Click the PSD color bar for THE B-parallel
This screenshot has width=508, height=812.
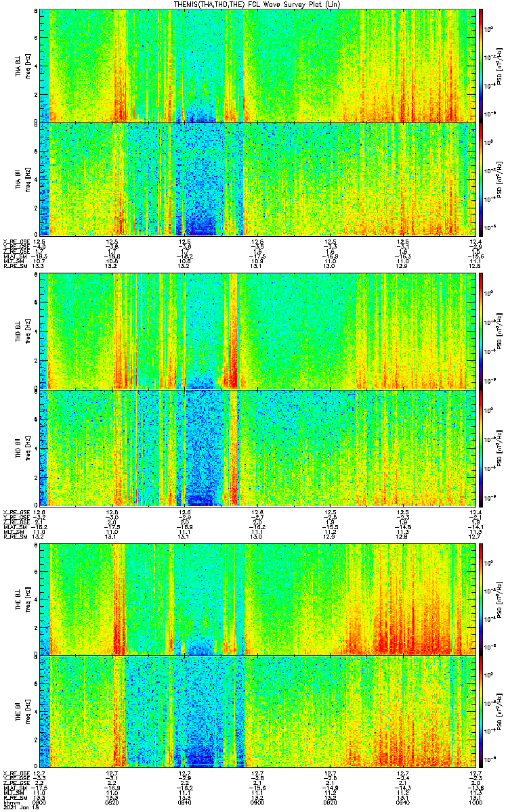pyautogui.click(x=482, y=713)
